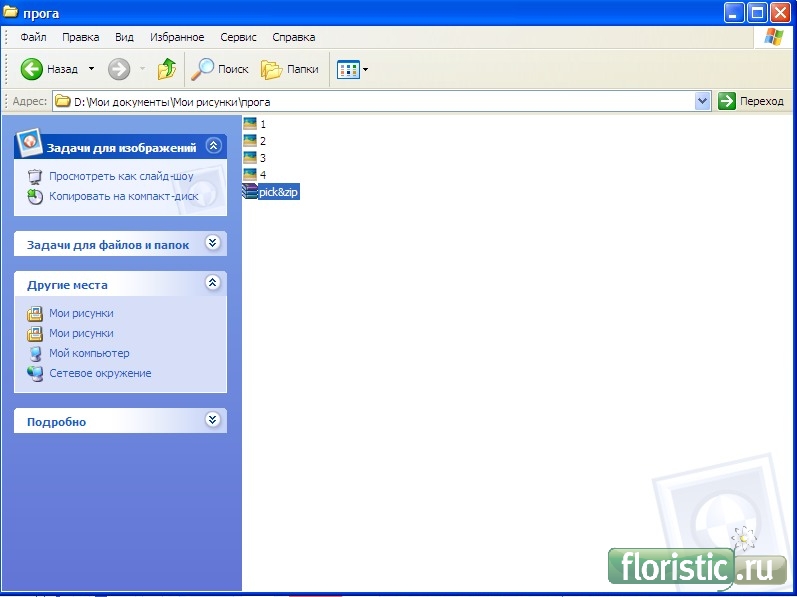Click the Forward green arrow button
Screen dimensions: 797x597
[119, 69]
